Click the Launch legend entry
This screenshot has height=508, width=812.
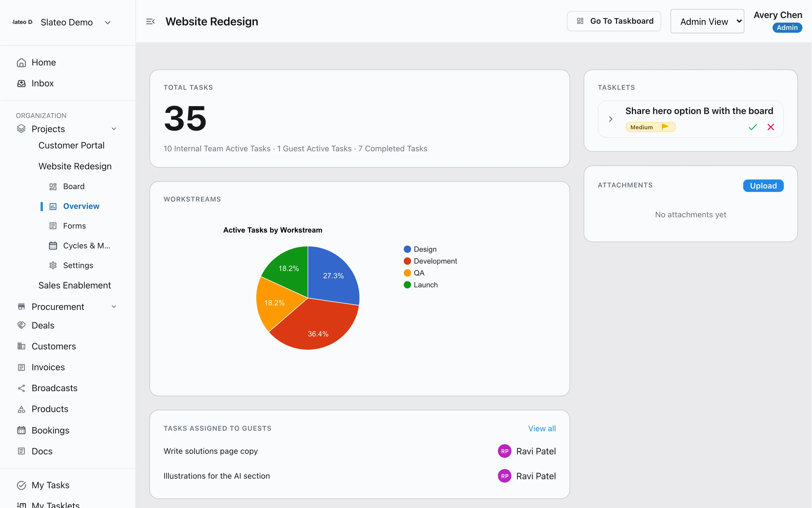point(421,285)
